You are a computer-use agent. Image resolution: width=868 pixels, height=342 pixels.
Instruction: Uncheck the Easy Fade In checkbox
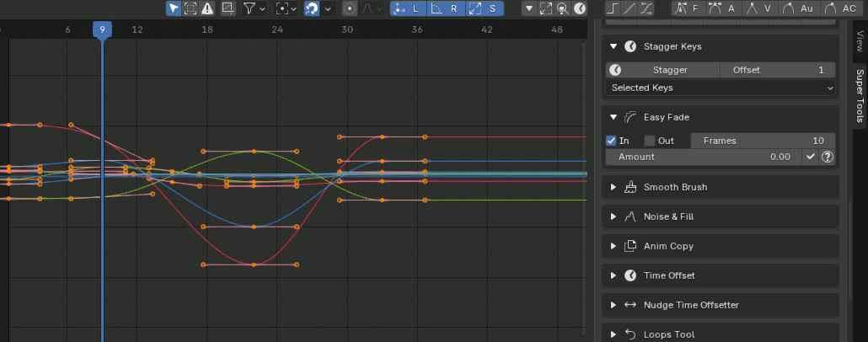611,142
